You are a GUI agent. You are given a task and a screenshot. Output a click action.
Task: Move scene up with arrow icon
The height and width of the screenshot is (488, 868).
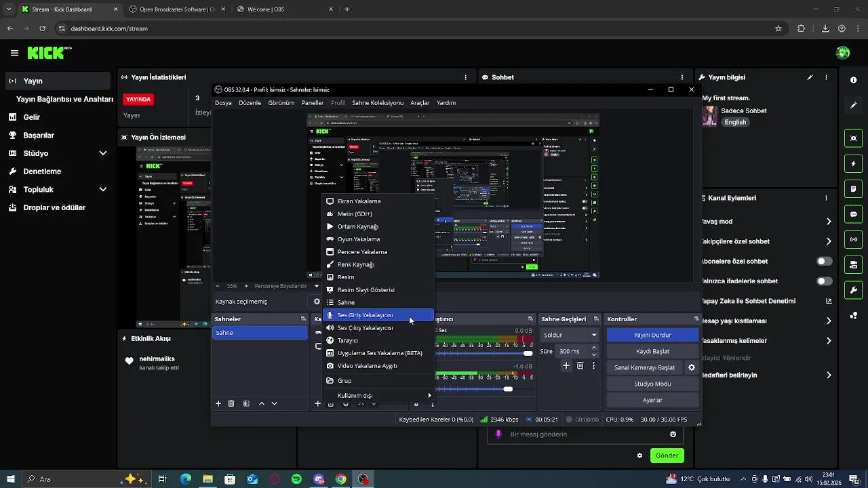[x=262, y=403]
